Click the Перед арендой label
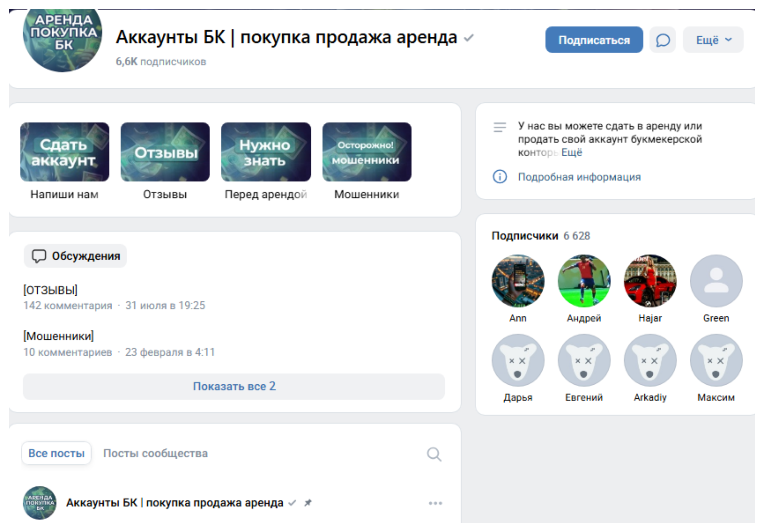 point(266,194)
